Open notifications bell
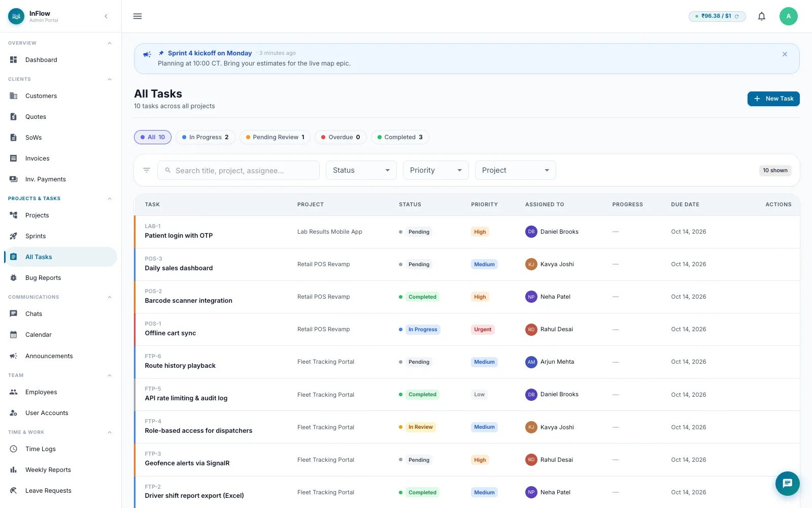 point(762,16)
